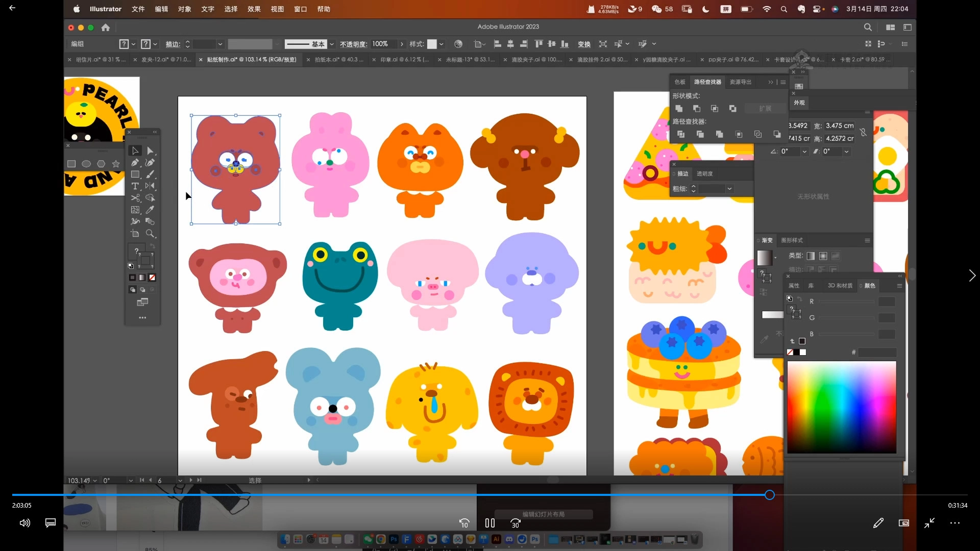Select the Pen tool in toolbox

click(135, 163)
